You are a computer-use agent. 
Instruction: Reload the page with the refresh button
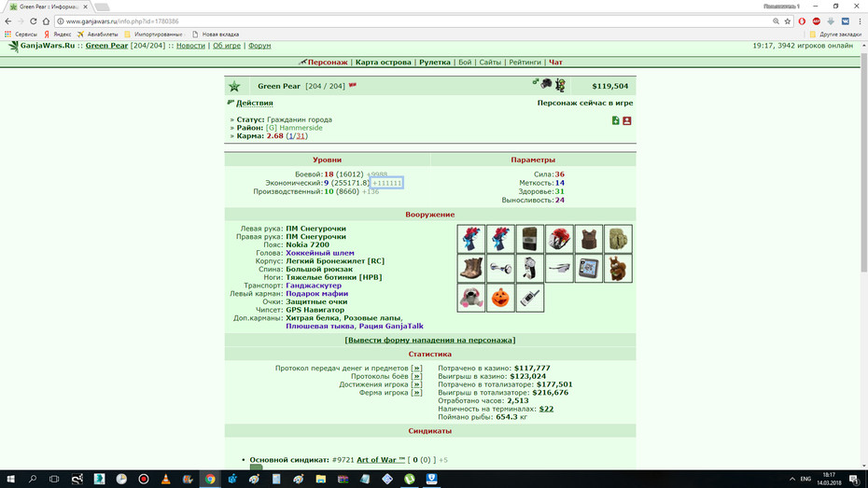pos(34,21)
